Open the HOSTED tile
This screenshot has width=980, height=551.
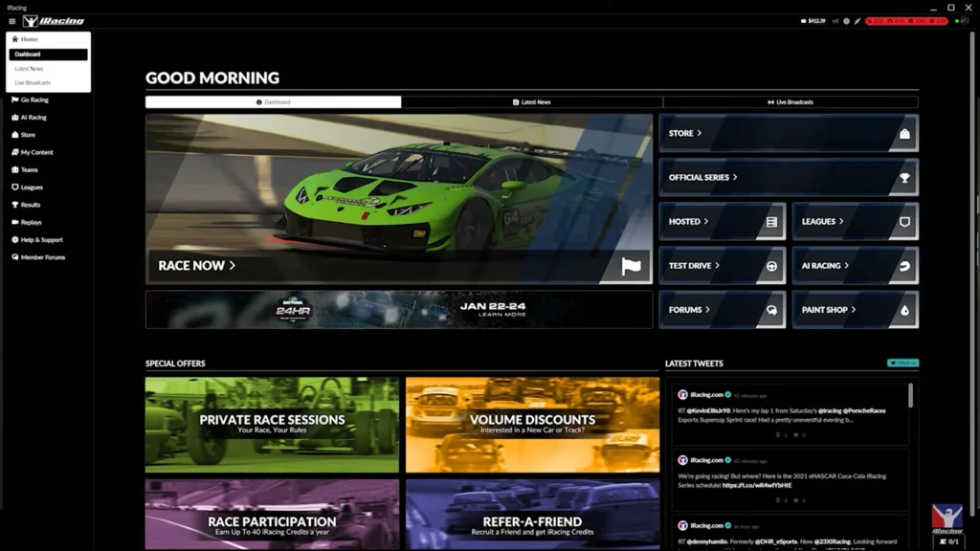[722, 222]
